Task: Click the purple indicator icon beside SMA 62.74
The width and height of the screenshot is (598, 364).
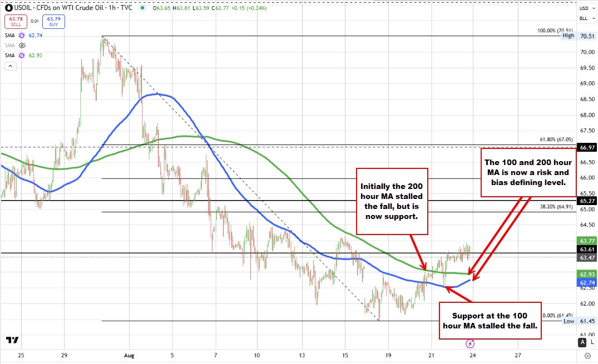Action: click(x=22, y=36)
